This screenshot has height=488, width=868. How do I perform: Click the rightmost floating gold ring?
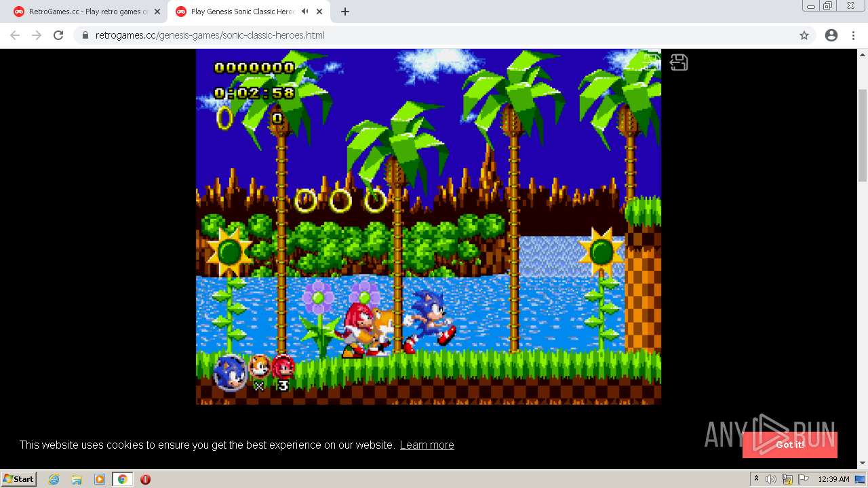click(375, 201)
